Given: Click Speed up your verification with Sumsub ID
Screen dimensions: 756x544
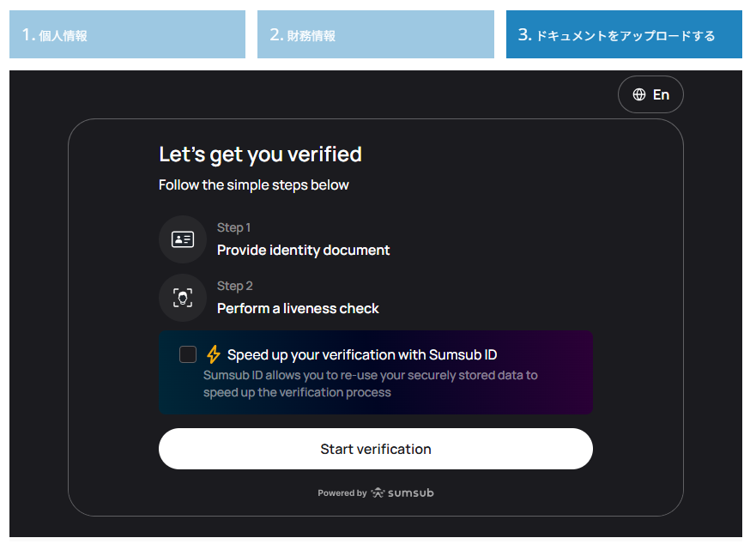Looking at the screenshot, I should click(362, 355).
